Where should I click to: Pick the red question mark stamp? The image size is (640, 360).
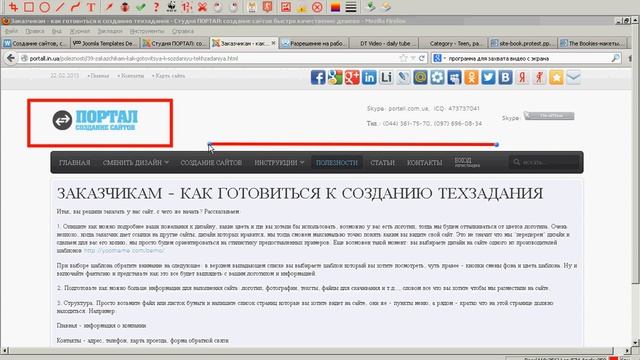point(156,7)
